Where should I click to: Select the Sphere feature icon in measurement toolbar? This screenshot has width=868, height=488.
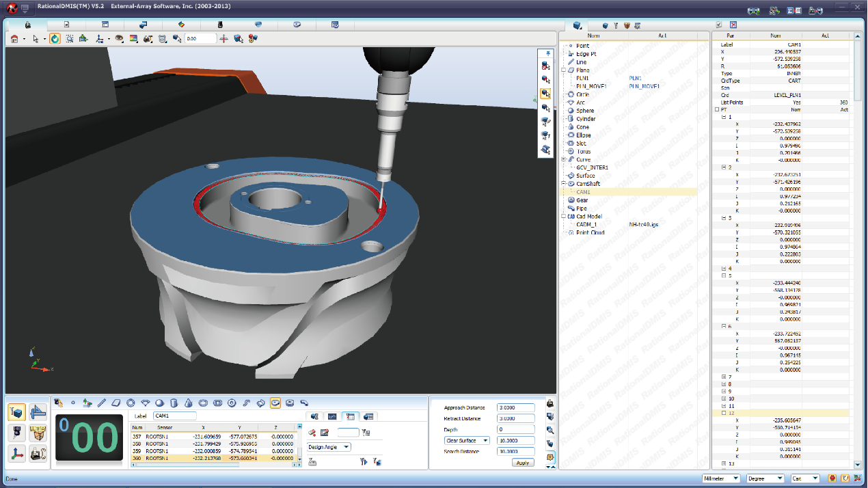tap(159, 403)
